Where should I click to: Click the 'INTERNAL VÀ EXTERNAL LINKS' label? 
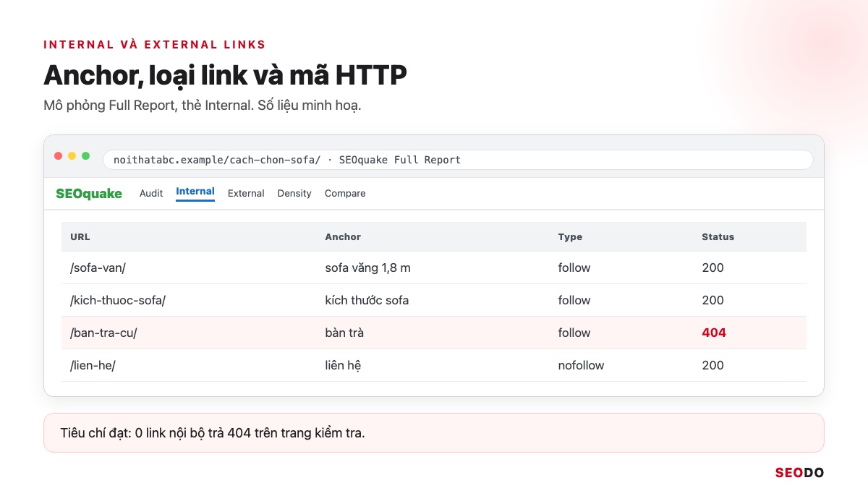click(155, 44)
